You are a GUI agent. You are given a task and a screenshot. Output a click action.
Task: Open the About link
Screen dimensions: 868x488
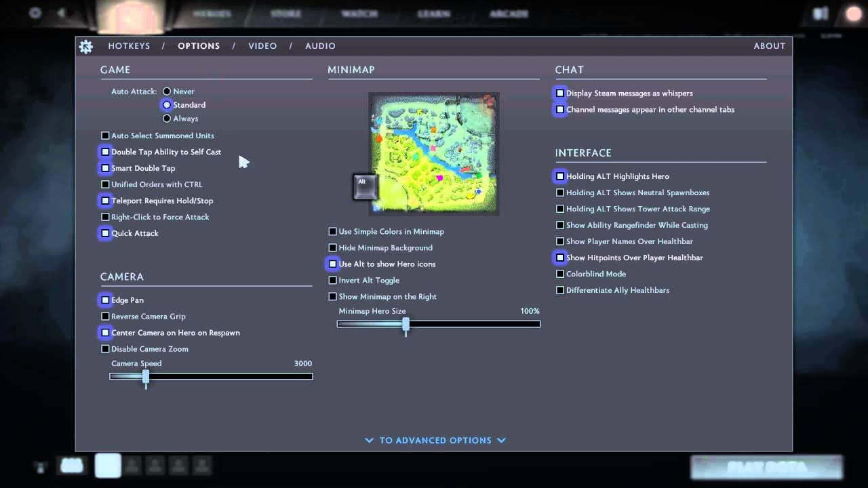pyautogui.click(x=769, y=46)
